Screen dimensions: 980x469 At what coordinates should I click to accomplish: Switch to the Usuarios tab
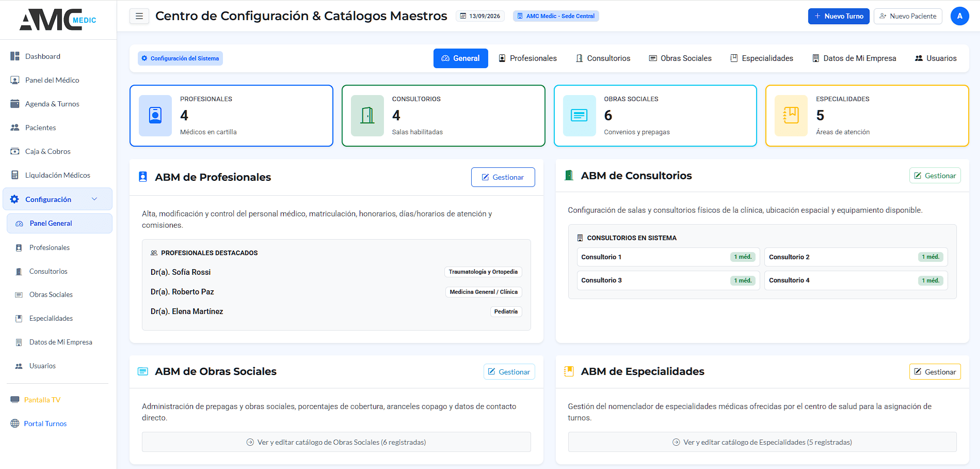936,58
